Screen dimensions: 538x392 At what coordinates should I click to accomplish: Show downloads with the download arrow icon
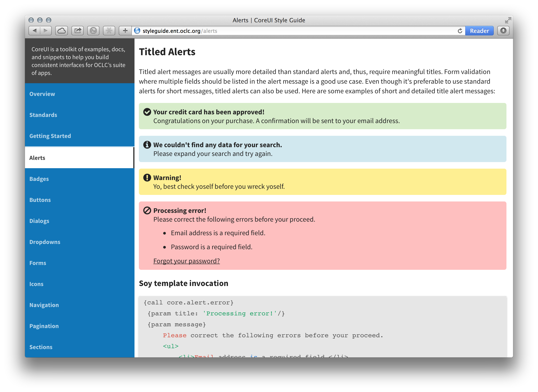coord(503,31)
